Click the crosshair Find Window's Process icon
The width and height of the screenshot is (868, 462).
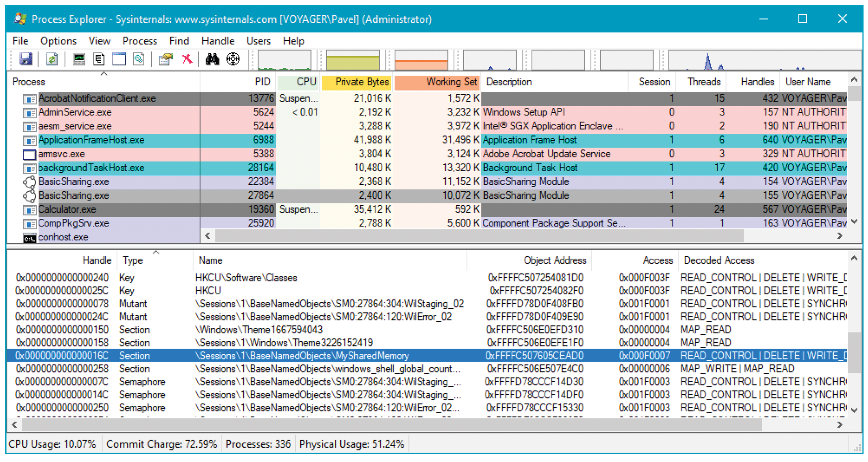click(233, 59)
